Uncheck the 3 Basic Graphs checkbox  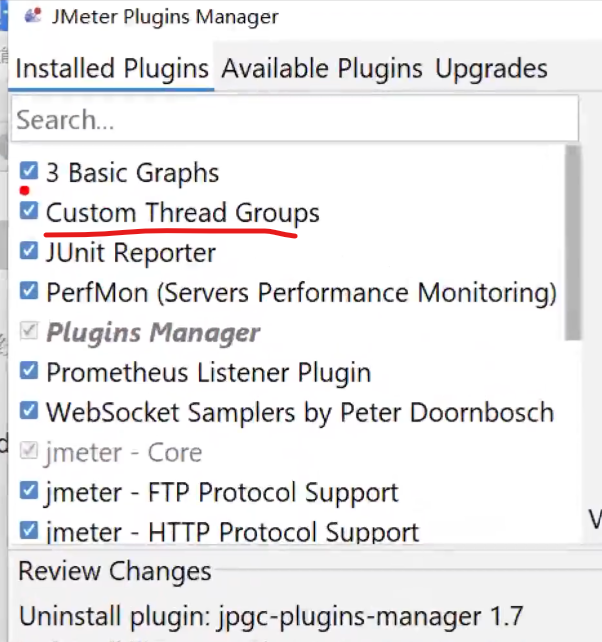[29, 172]
